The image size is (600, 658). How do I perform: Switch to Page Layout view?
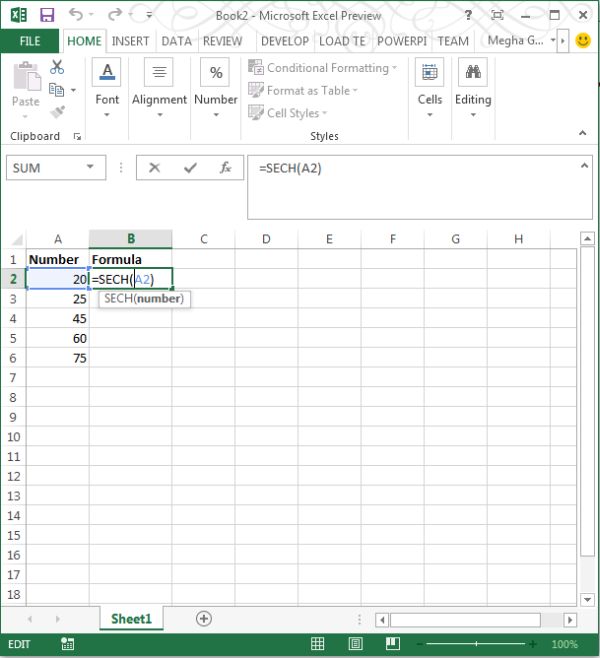355,644
